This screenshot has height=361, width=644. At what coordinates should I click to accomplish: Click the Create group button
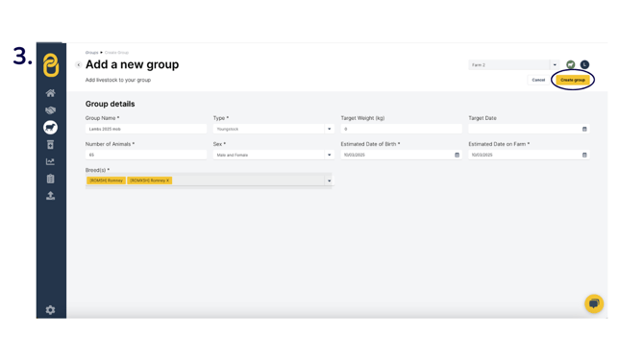573,80
